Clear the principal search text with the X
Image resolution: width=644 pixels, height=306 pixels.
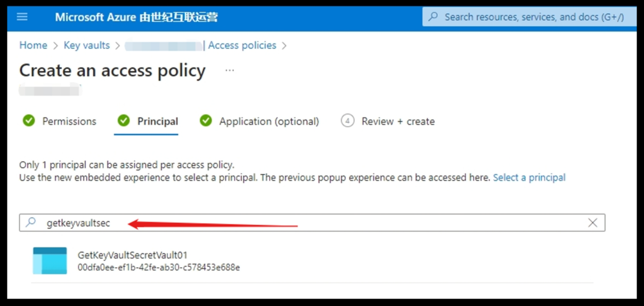[x=592, y=223]
